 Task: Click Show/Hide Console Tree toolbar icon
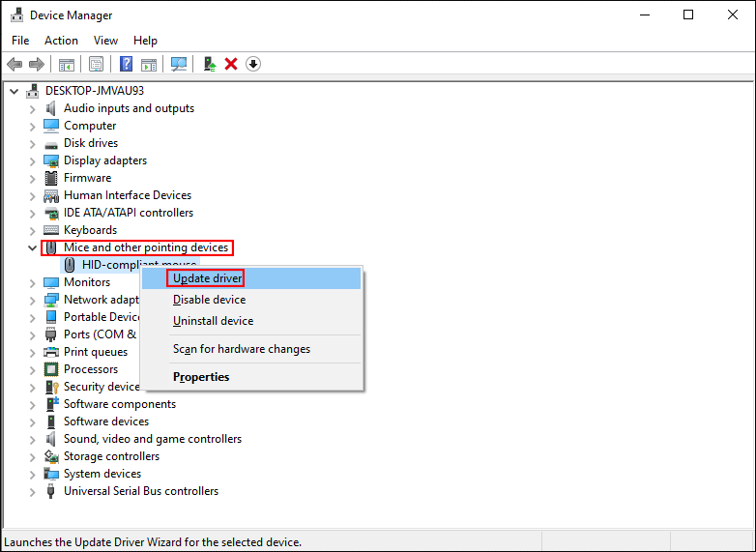pos(67,64)
